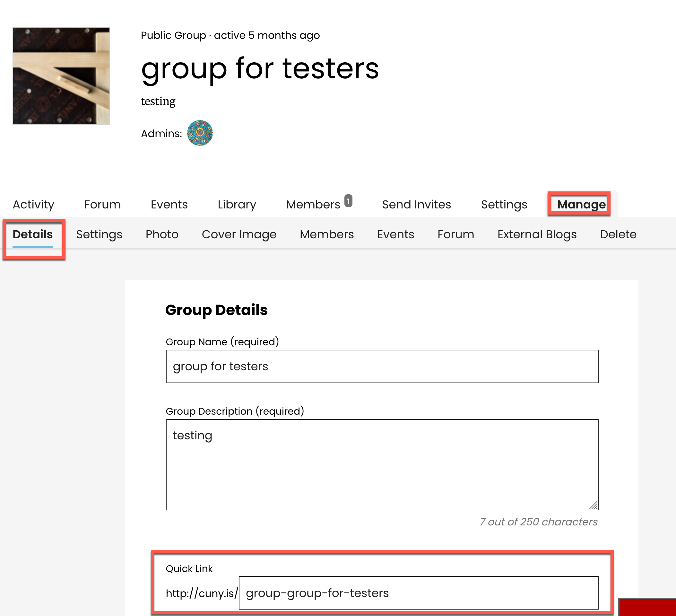Open the External Blogs sub-tab

click(537, 234)
